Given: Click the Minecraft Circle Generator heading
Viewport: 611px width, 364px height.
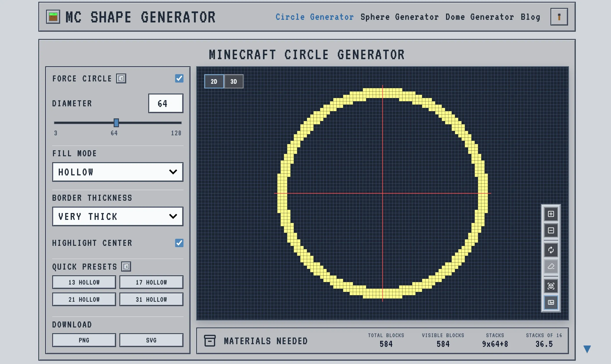Looking at the screenshot, I should 307,54.
